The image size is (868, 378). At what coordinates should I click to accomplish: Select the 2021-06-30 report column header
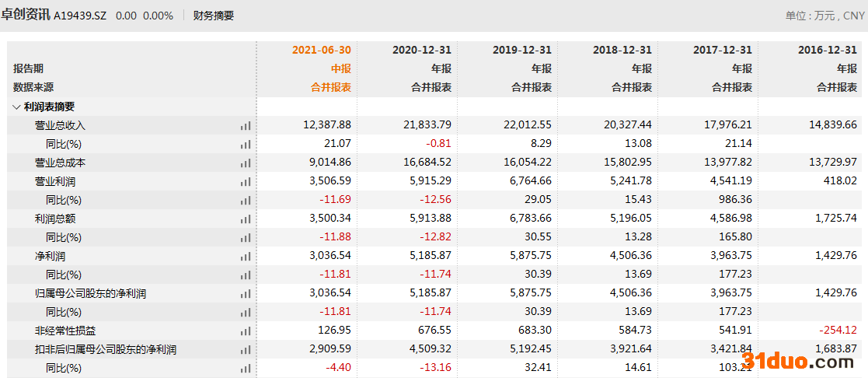(x=321, y=50)
